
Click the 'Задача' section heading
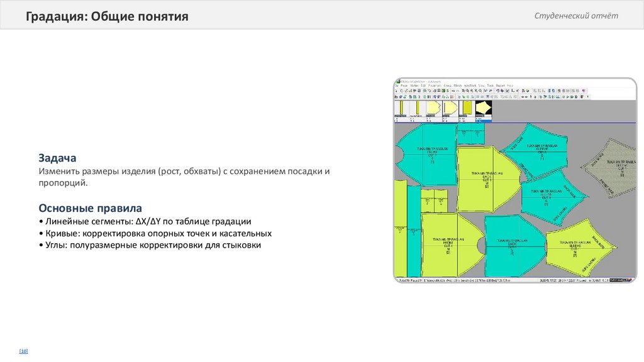point(57,158)
